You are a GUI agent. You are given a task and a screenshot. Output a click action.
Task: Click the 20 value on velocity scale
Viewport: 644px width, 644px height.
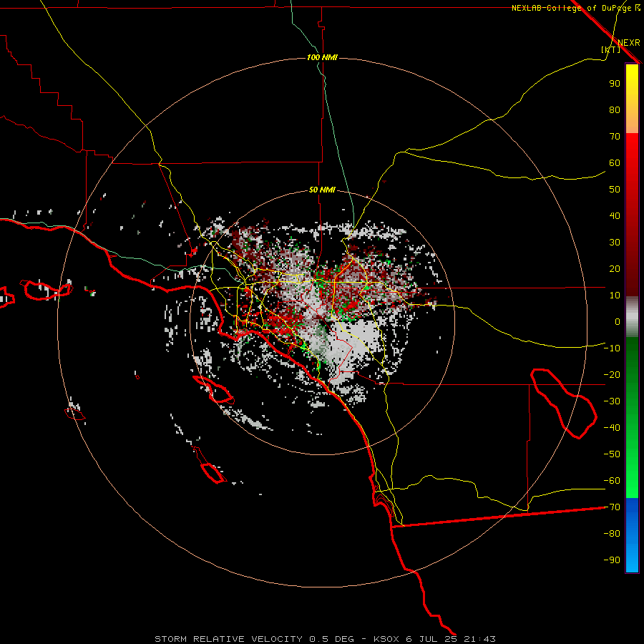[615, 269]
